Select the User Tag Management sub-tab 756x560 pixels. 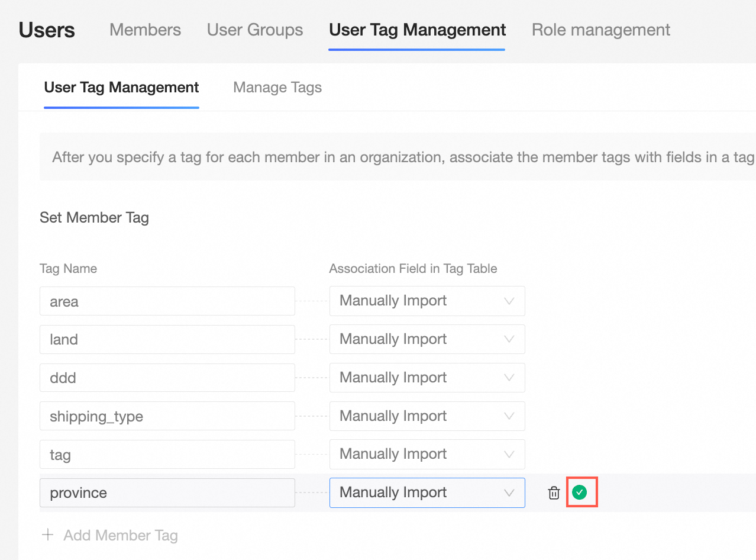point(121,88)
